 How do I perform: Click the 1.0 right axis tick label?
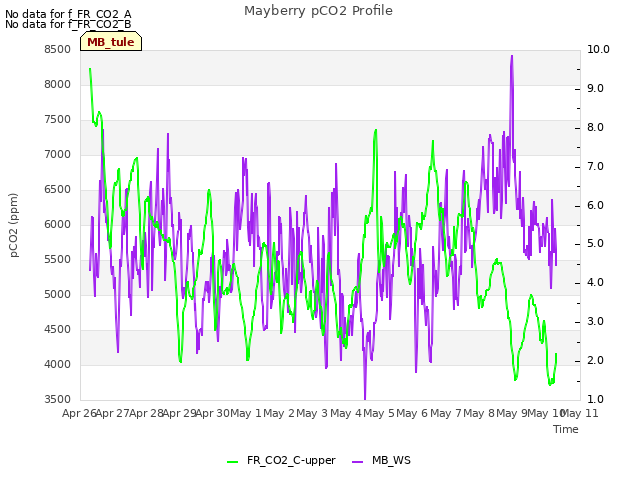click(x=596, y=400)
